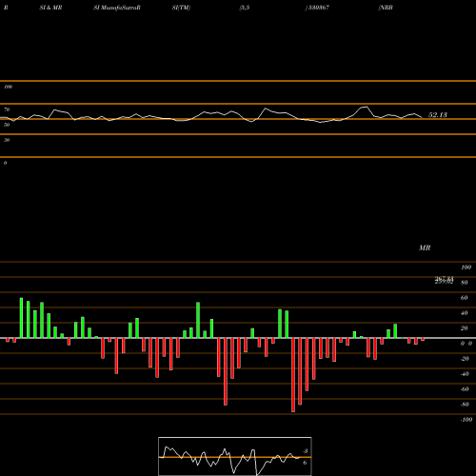
Task: Click the 100 label on the MR axis
Action: coord(466,268)
